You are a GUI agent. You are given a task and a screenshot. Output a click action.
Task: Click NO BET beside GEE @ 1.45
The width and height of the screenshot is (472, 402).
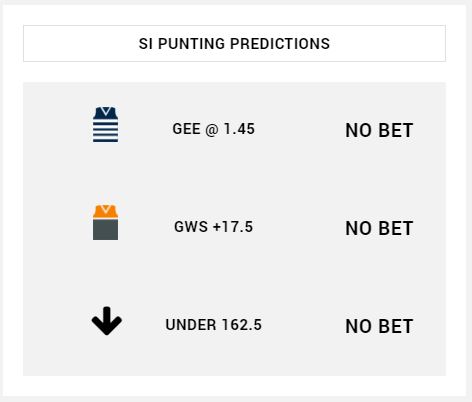coord(379,130)
